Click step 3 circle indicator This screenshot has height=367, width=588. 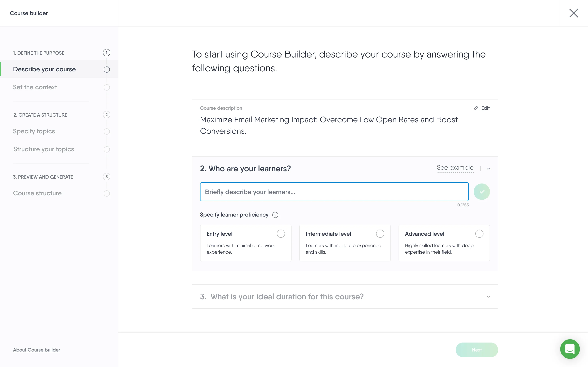(x=106, y=177)
